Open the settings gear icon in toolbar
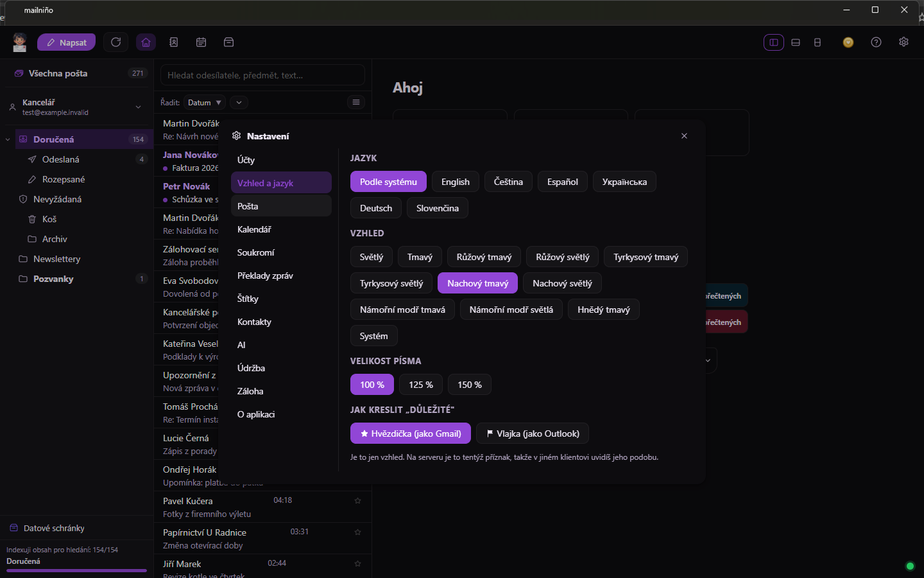This screenshot has height=578, width=924. pos(903,42)
